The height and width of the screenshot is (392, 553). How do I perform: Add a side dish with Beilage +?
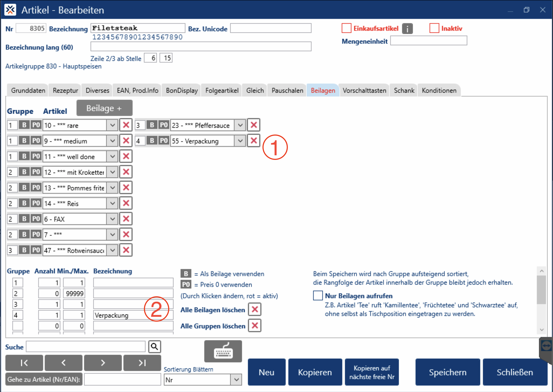[104, 108]
